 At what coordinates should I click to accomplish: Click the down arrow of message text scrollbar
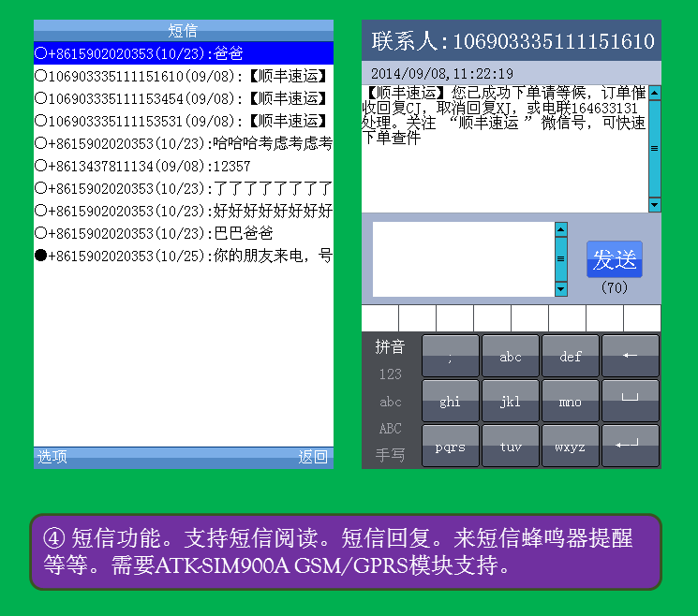654,205
